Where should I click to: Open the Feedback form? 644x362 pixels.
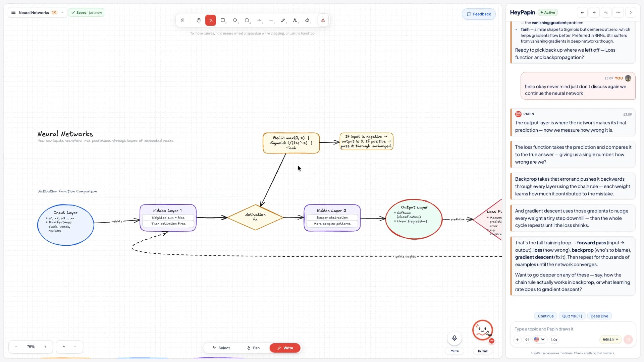coord(479,14)
